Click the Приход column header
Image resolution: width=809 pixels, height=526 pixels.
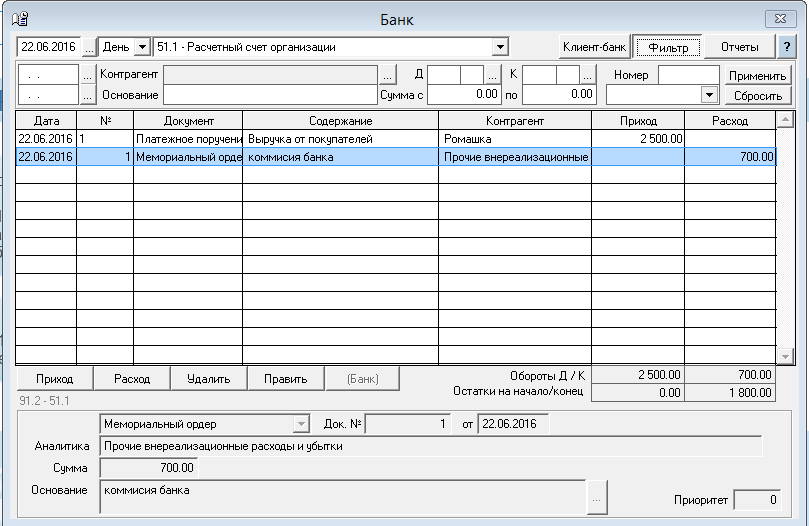638,121
